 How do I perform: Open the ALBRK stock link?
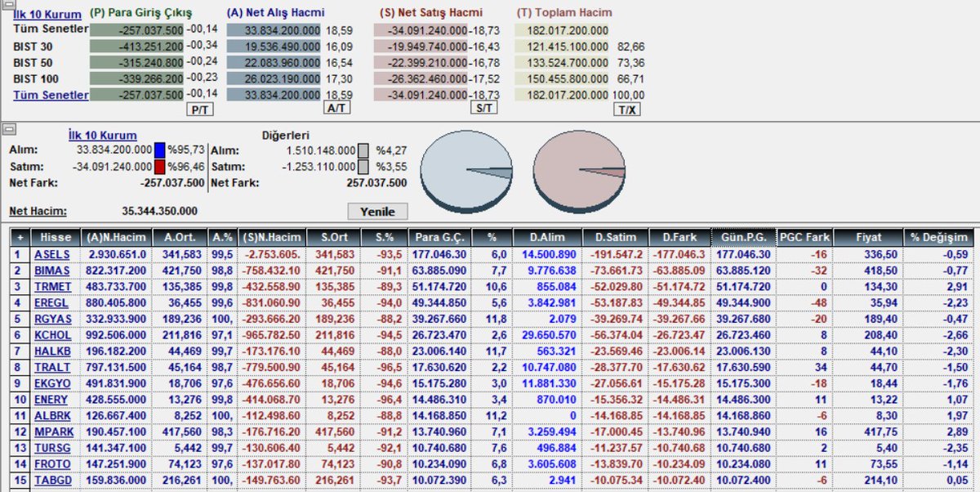(52, 414)
